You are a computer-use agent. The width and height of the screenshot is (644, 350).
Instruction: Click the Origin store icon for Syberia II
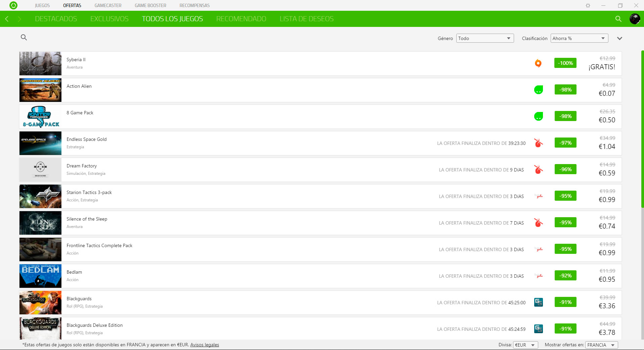(538, 63)
